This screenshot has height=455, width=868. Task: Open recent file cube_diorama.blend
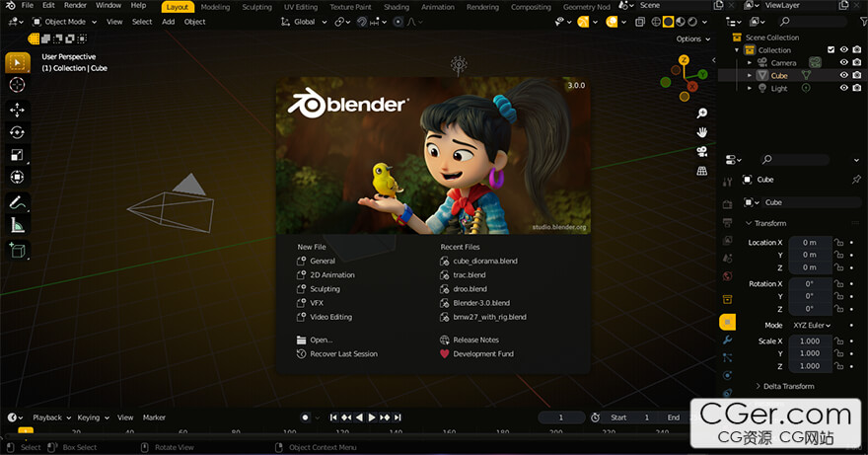484,261
